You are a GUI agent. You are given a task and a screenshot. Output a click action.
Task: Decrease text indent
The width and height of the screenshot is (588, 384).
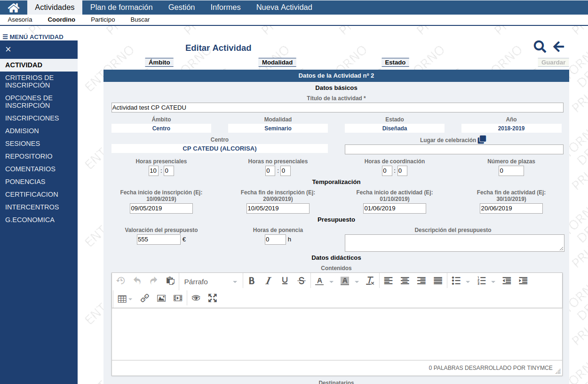tap(507, 281)
